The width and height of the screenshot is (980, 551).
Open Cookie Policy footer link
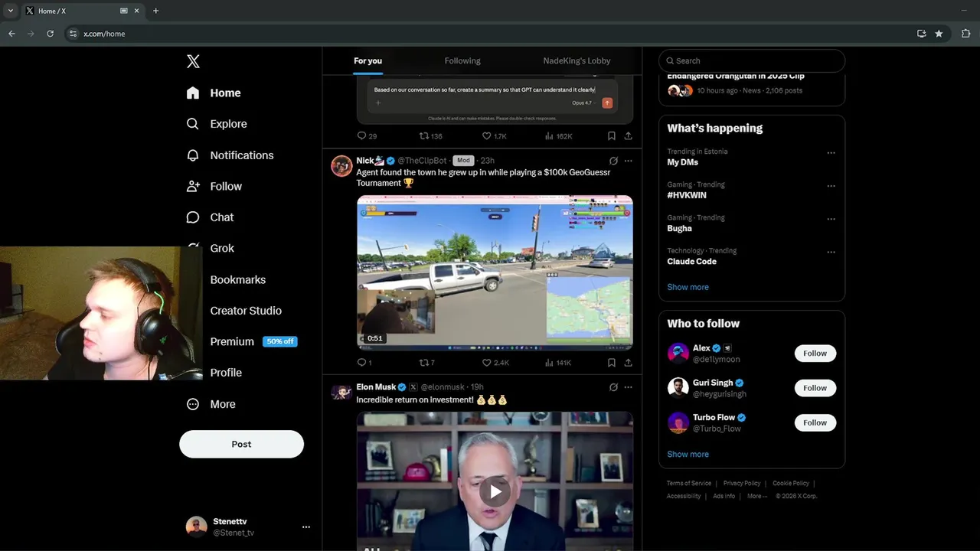tap(791, 484)
